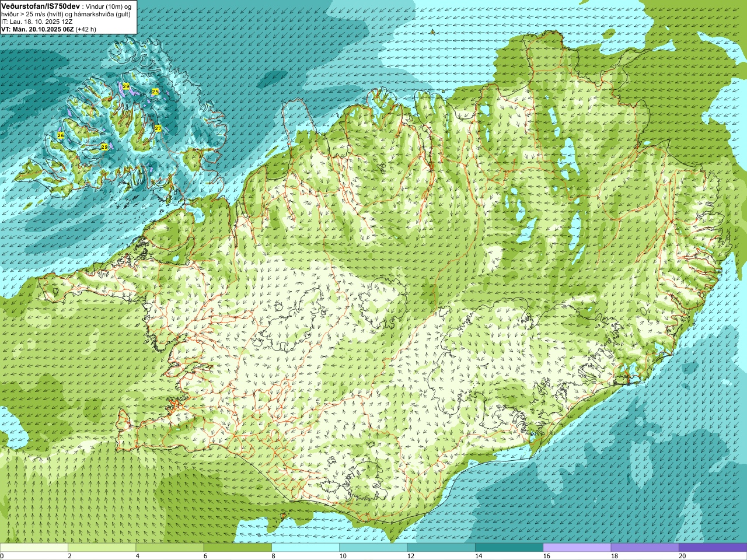Screen dimensions: 747x560
Task: Select the 6–8 m/s olive green legend swatch
Action: 238,548
